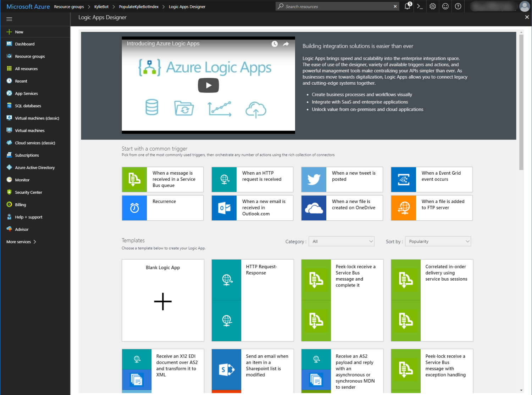Viewport: 532px width, 395px height.
Task: Choose Receive X12 EDI over AS2 template
Action: point(163,371)
